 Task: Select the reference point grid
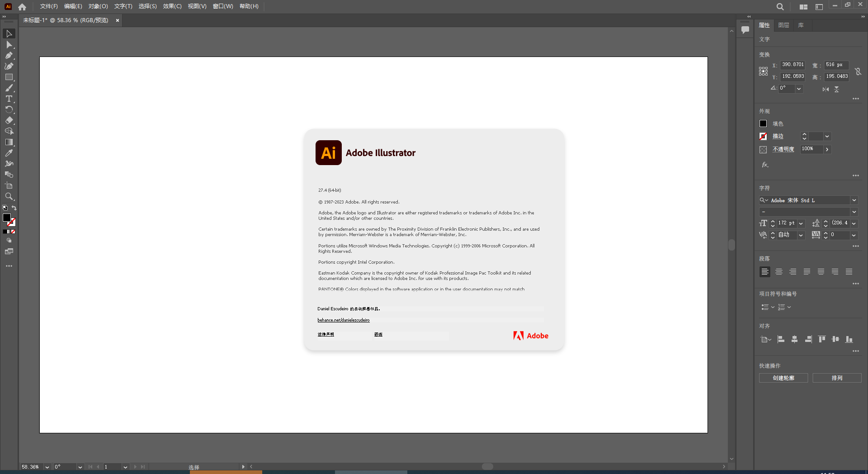pos(763,71)
